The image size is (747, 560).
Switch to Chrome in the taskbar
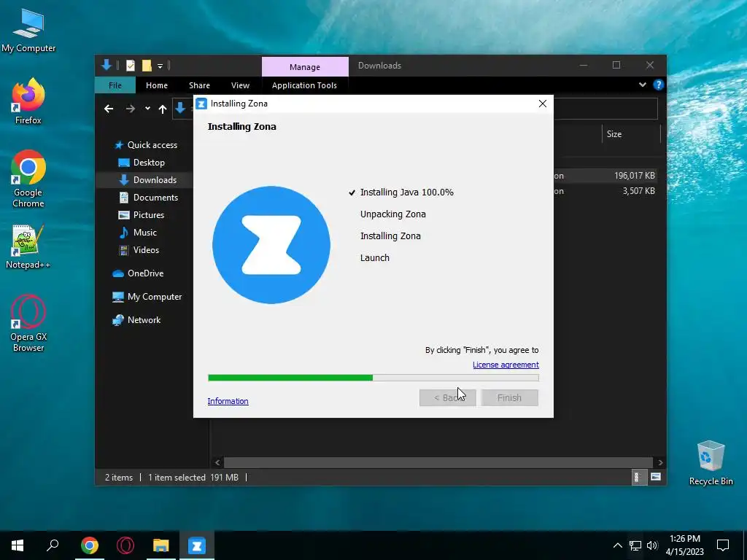[x=89, y=545]
